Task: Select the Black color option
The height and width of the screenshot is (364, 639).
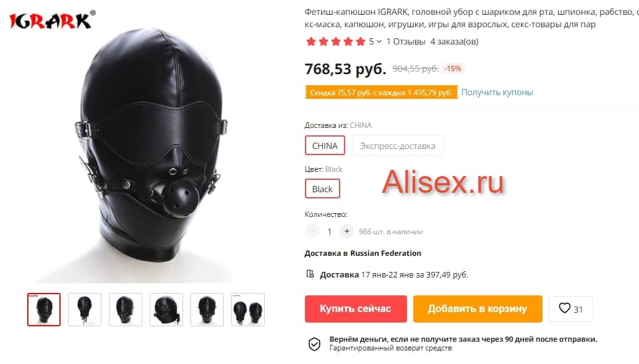Action: tap(322, 189)
